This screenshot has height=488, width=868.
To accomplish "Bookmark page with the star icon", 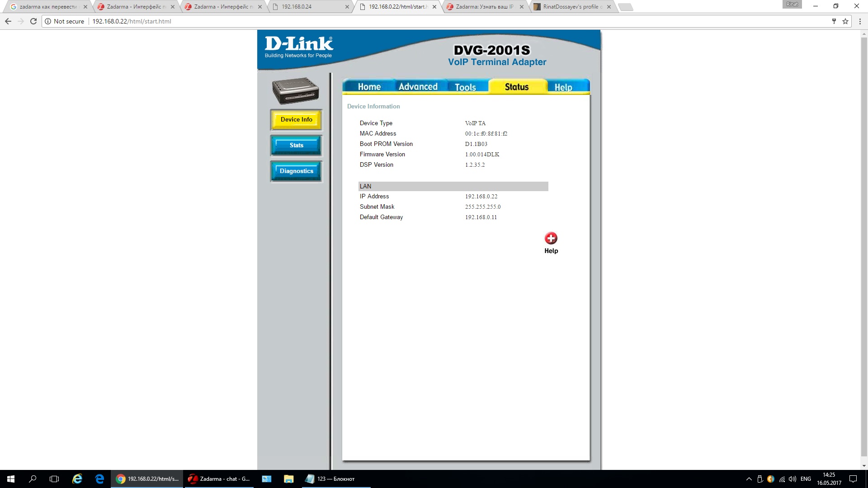I will [x=845, y=21].
